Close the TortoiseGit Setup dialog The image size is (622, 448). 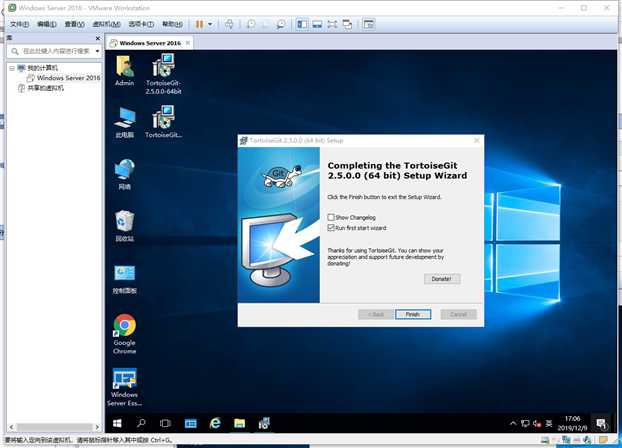tap(477, 140)
